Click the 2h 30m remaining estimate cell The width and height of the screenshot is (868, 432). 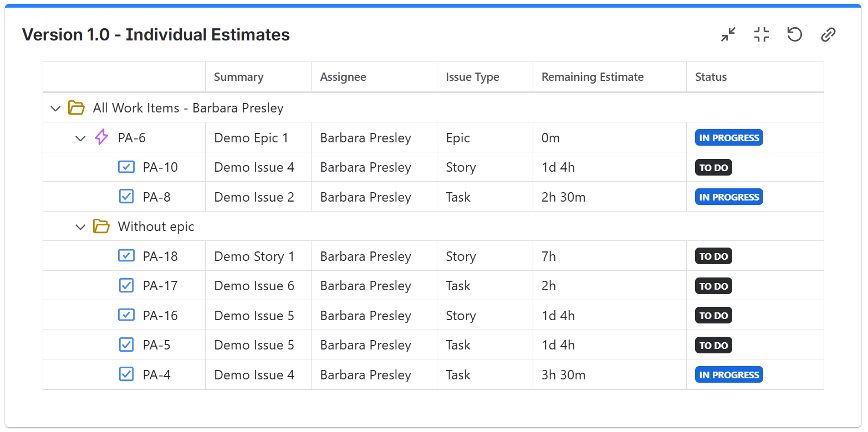click(610, 197)
